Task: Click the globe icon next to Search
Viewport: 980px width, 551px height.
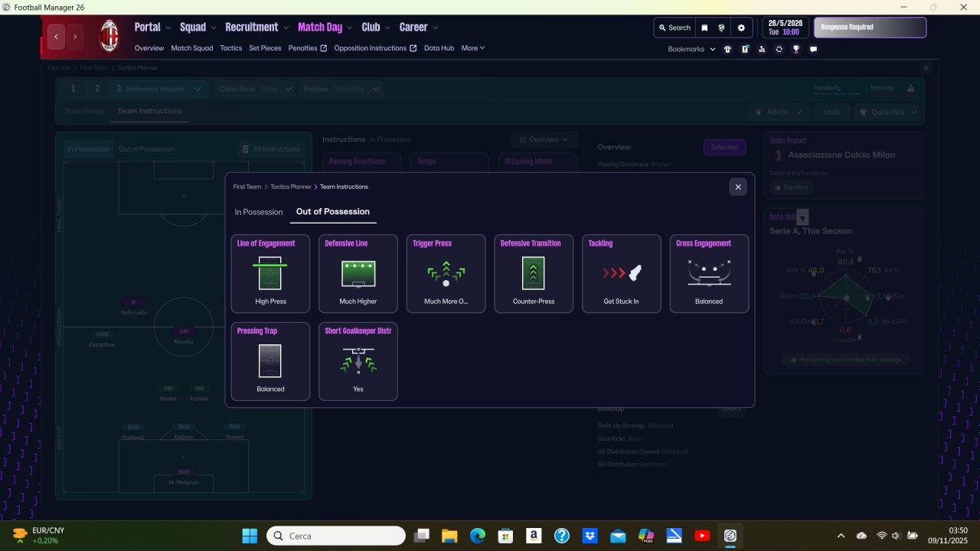Action: [x=721, y=28]
